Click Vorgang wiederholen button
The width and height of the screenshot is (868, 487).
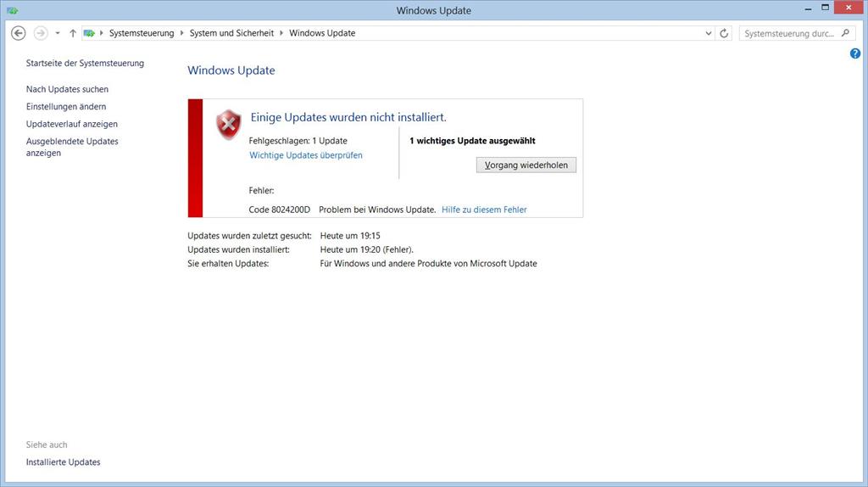pyautogui.click(x=526, y=165)
